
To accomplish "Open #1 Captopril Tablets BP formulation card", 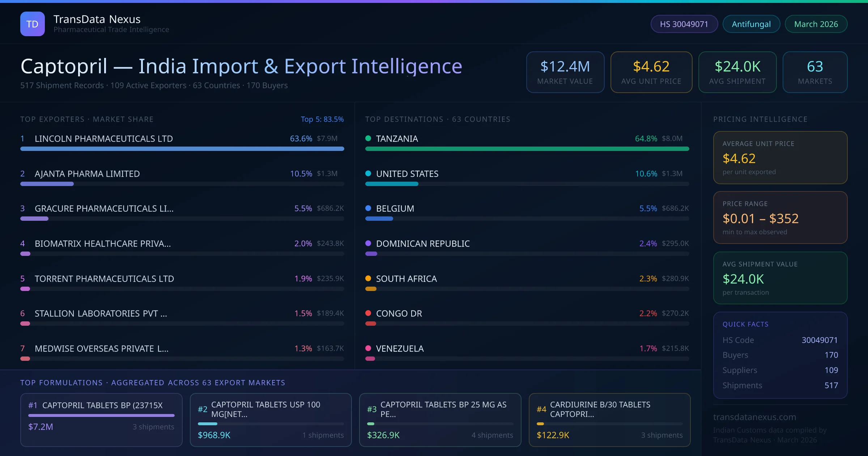I will tap(101, 419).
